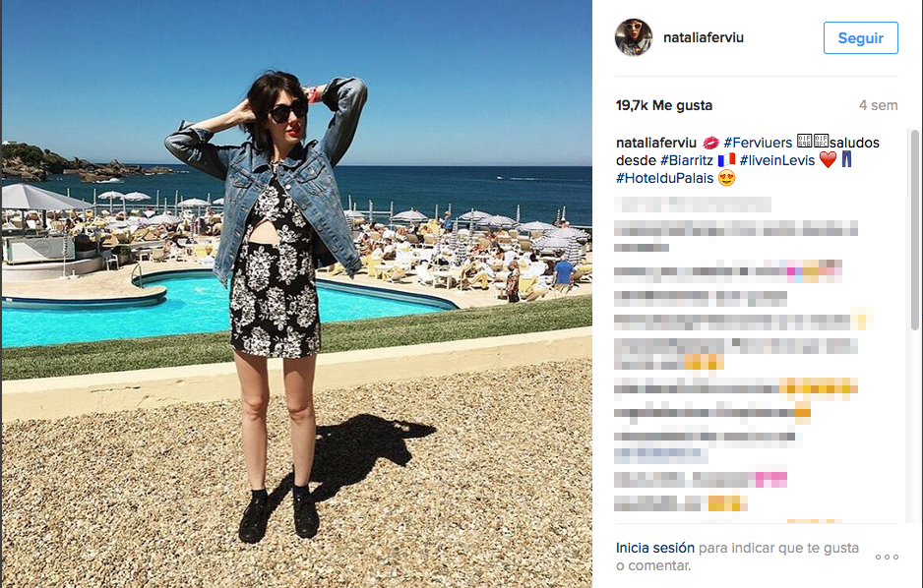Click the kiss lips emoji in caption
This screenshot has width=923, height=588.
pyautogui.click(x=710, y=143)
